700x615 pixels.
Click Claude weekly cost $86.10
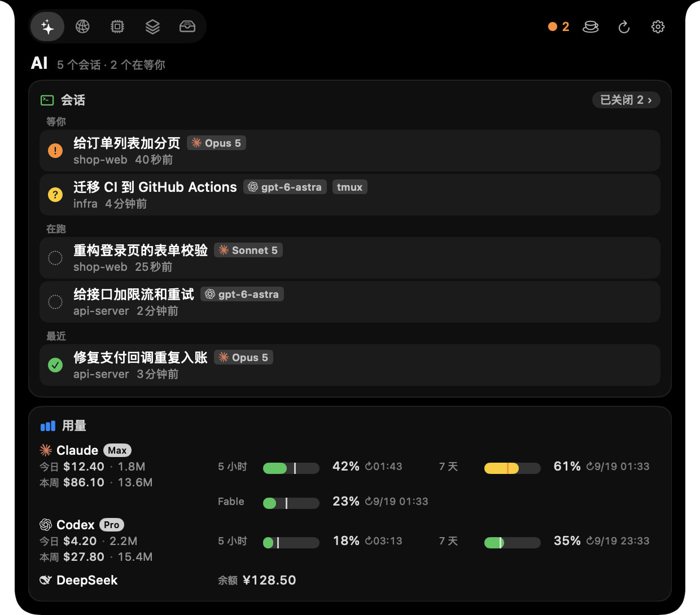pyautogui.click(x=84, y=482)
